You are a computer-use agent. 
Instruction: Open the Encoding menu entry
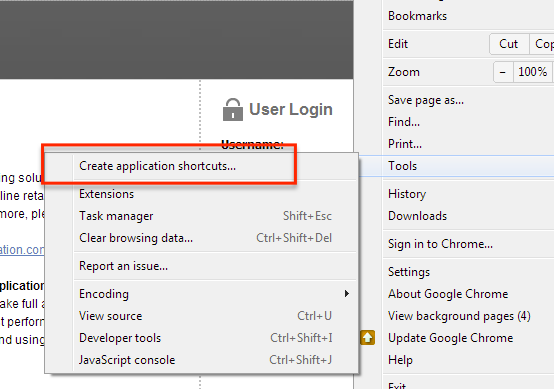pos(201,294)
